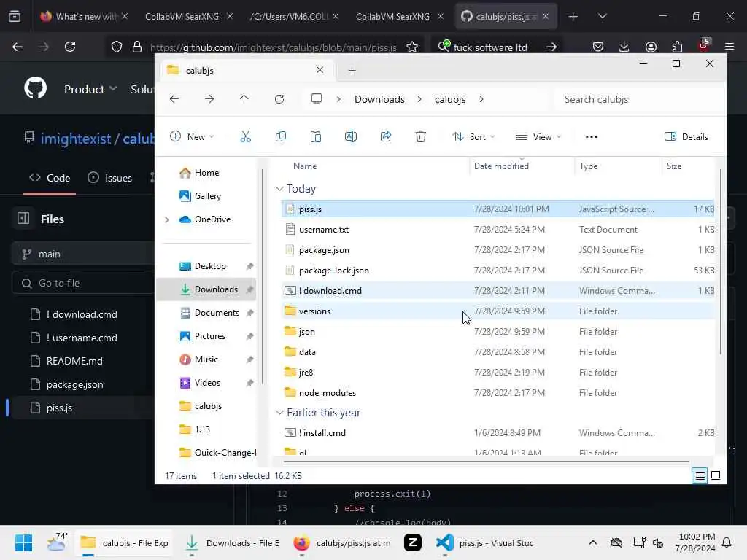Go up one folder level in Explorer

tap(244, 99)
